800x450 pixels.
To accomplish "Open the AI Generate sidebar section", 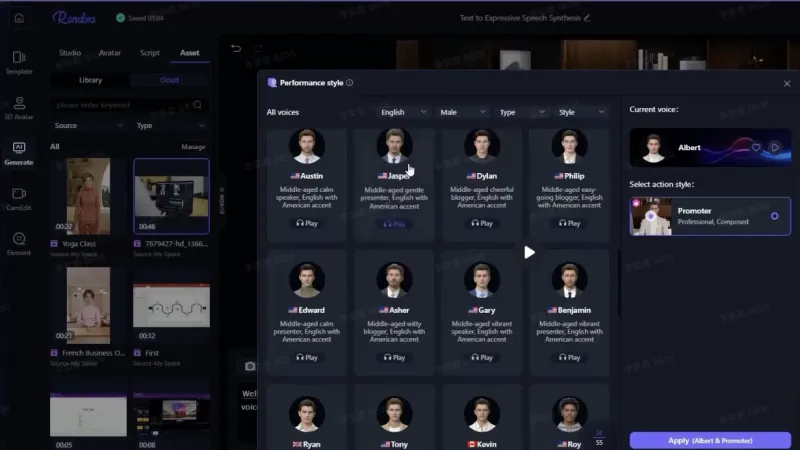I will click(x=19, y=154).
